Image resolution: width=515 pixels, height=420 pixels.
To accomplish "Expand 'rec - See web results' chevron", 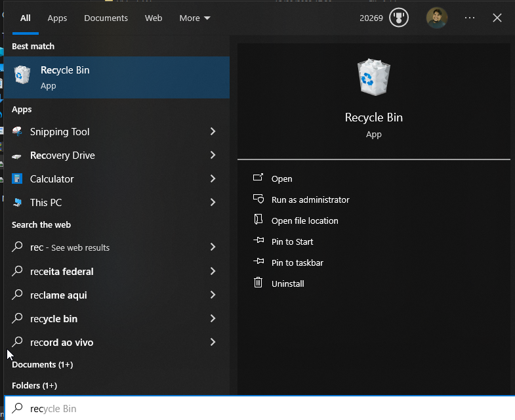I will 213,247.
